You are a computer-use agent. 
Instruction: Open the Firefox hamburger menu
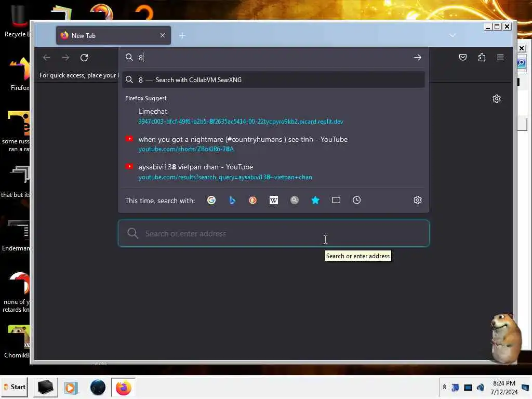click(500, 57)
